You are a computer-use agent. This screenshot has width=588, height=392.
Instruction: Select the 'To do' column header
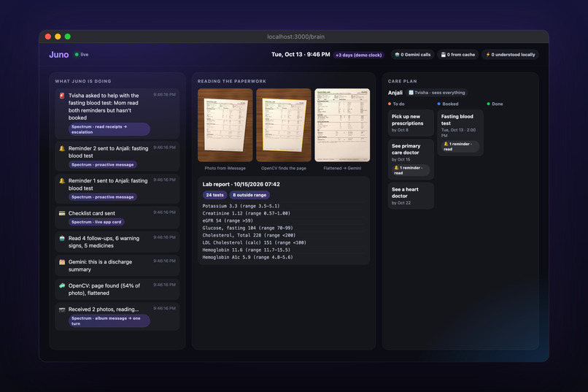(x=396, y=104)
